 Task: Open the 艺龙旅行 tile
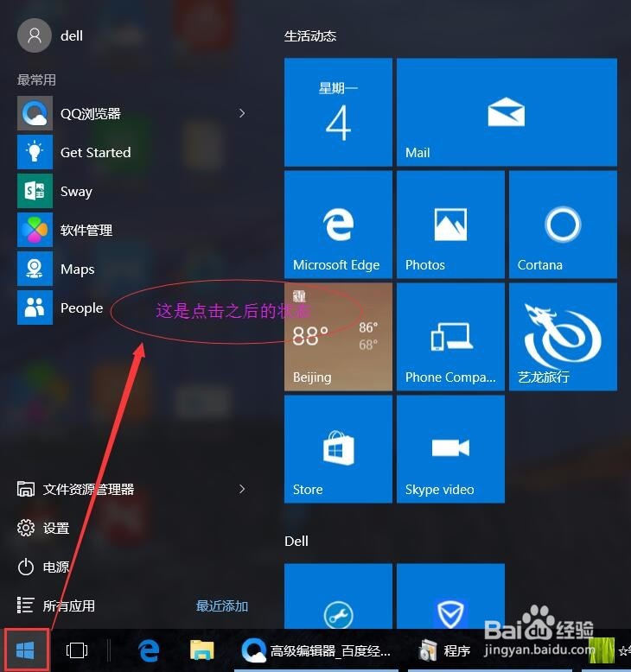point(564,337)
